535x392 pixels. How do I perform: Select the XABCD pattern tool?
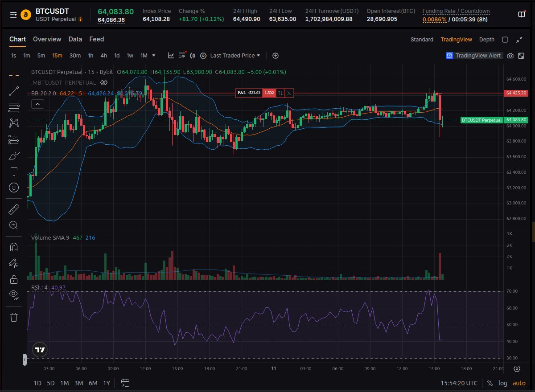14,123
